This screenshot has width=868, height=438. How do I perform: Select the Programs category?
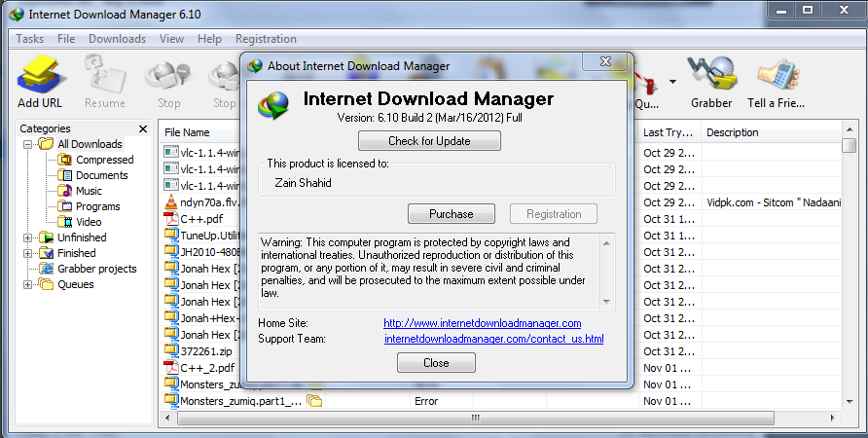(x=90, y=206)
